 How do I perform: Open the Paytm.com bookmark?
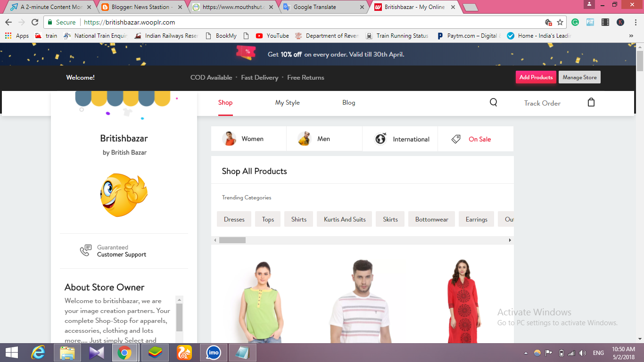469,36
